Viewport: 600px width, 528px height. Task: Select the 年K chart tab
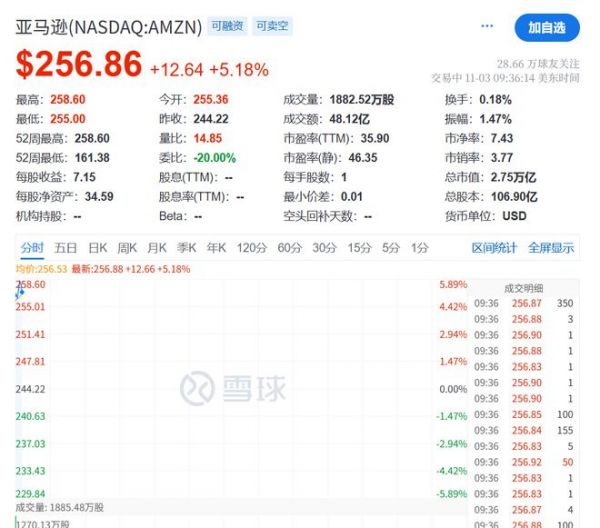[217, 248]
